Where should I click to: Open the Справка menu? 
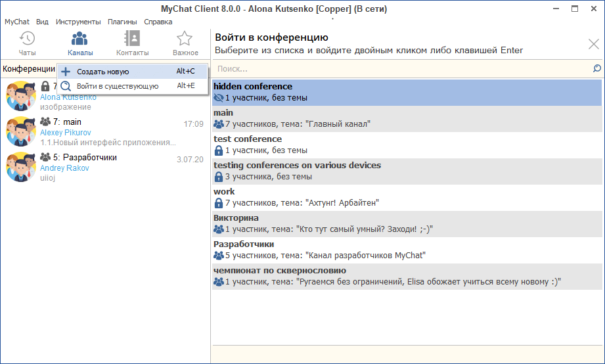158,22
